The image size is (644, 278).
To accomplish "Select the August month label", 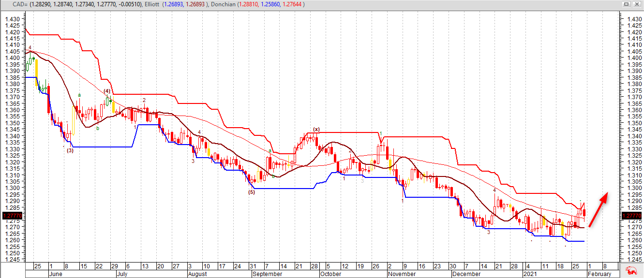I will click(x=196, y=274).
